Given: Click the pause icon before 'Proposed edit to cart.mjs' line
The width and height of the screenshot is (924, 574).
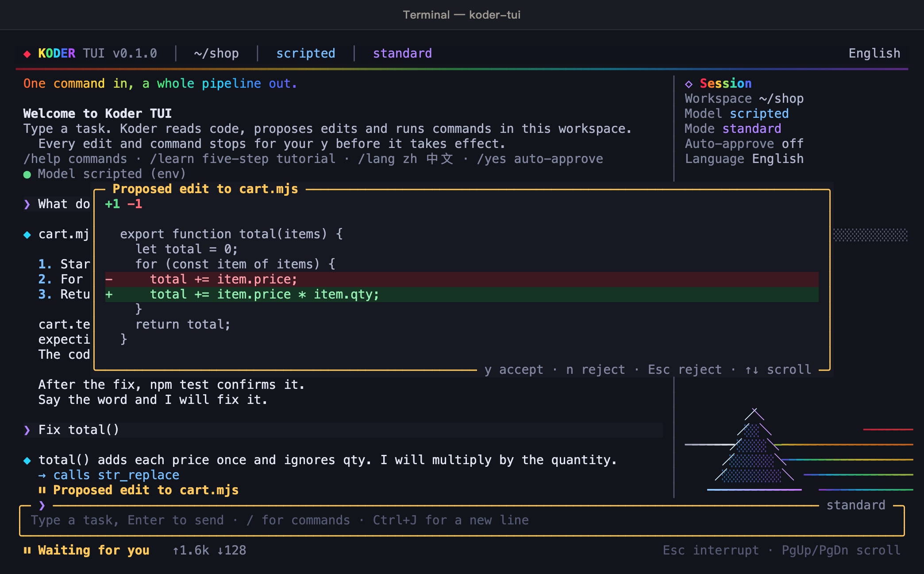Looking at the screenshot, I should click(42, 490).
